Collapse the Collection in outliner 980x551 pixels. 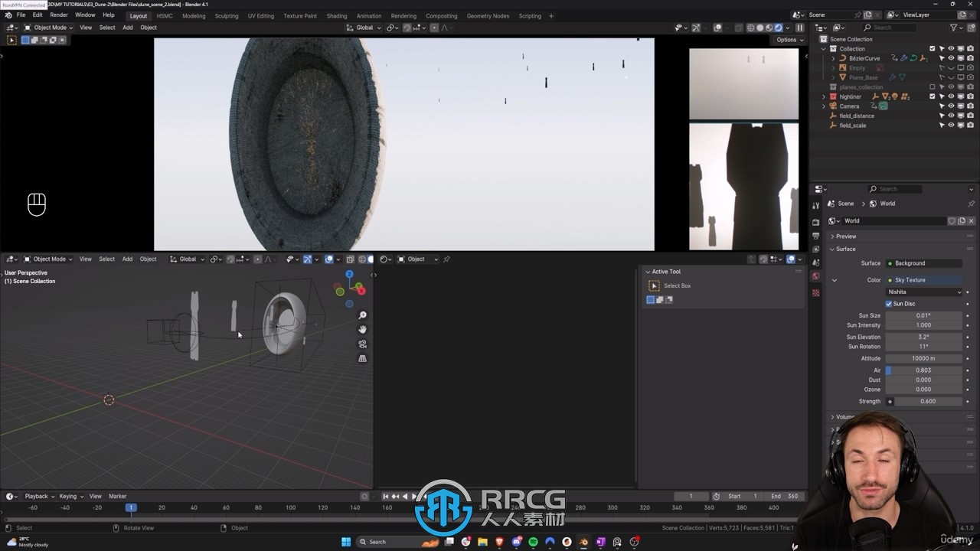(824, 49)
